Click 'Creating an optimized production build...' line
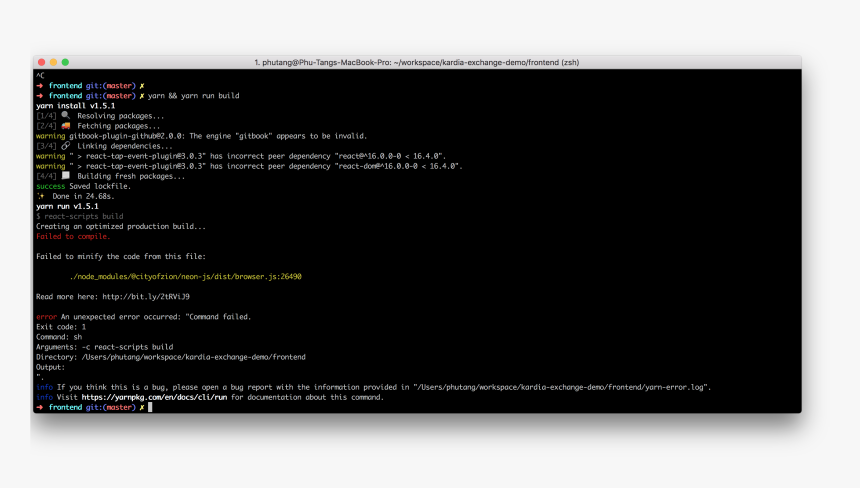This screenshot has height=488, width=860. (121, 226)
